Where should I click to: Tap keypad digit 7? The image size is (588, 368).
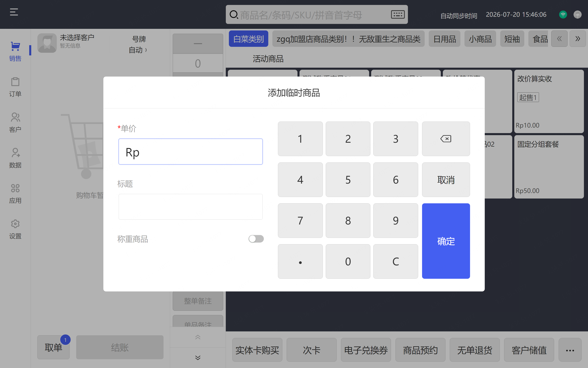(x=300, y=221)
